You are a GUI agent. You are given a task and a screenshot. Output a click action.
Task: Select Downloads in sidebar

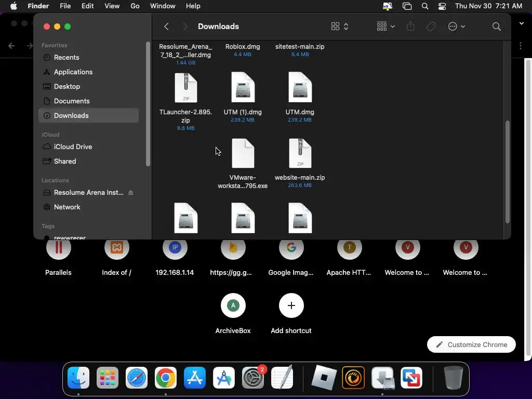(x=88, y=116)
